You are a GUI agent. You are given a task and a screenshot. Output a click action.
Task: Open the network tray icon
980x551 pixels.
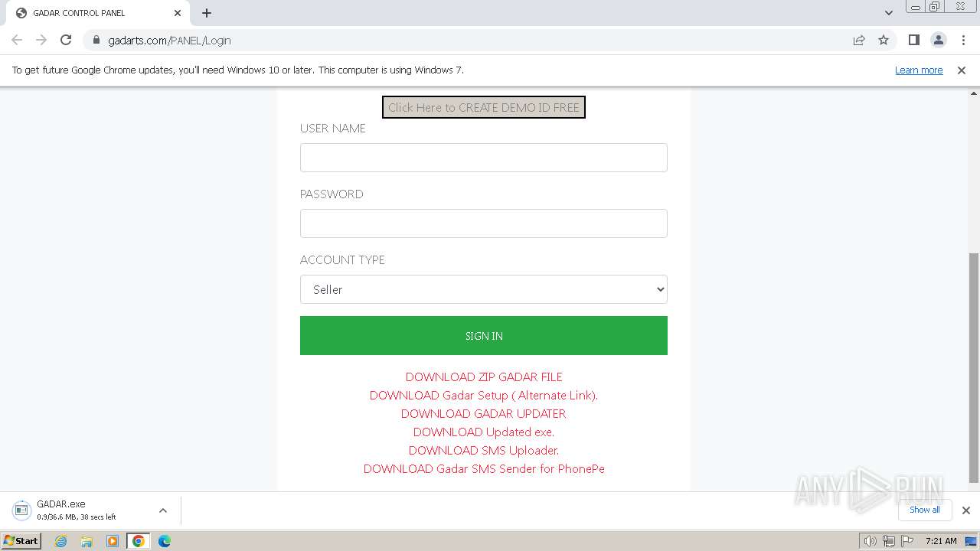pyautogui.click(x=889, y=541)
